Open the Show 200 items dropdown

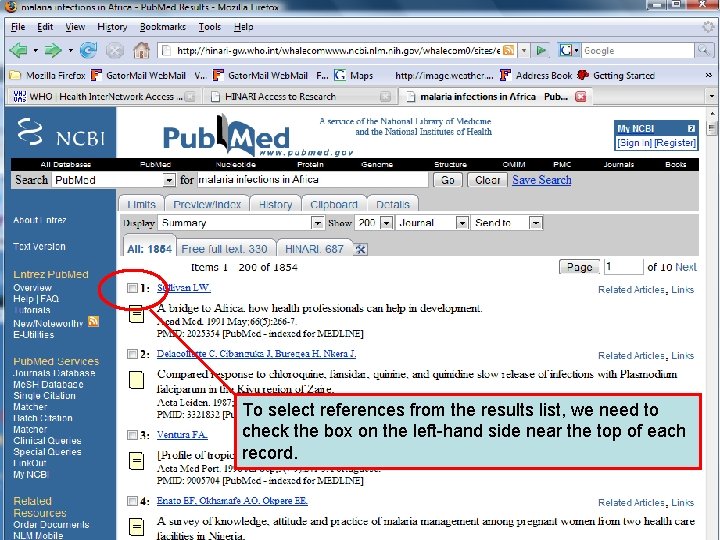click(x=387, y=223)
